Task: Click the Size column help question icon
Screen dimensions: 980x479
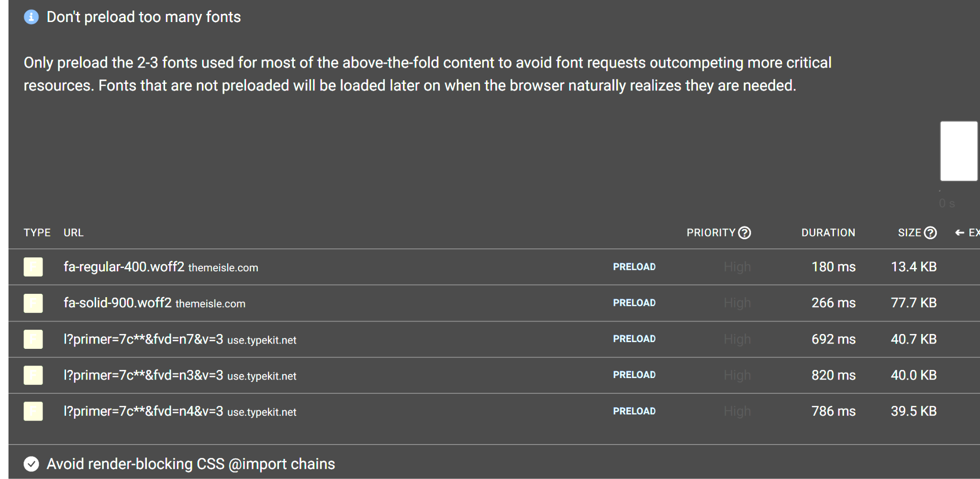Action: [930, 233]
